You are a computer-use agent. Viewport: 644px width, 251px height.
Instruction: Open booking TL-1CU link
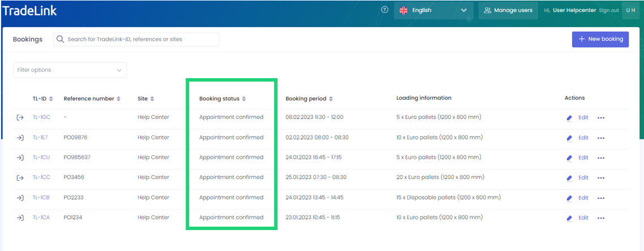[41, 158]
